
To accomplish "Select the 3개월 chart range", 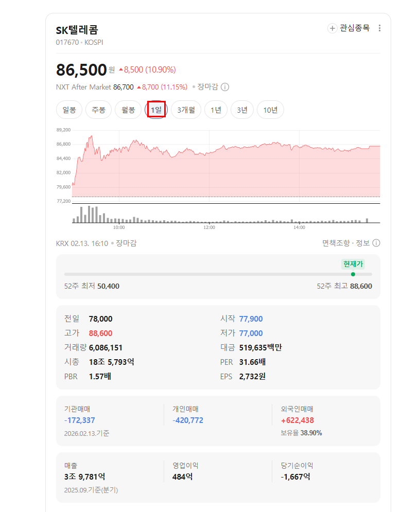I will coord(186,110).
